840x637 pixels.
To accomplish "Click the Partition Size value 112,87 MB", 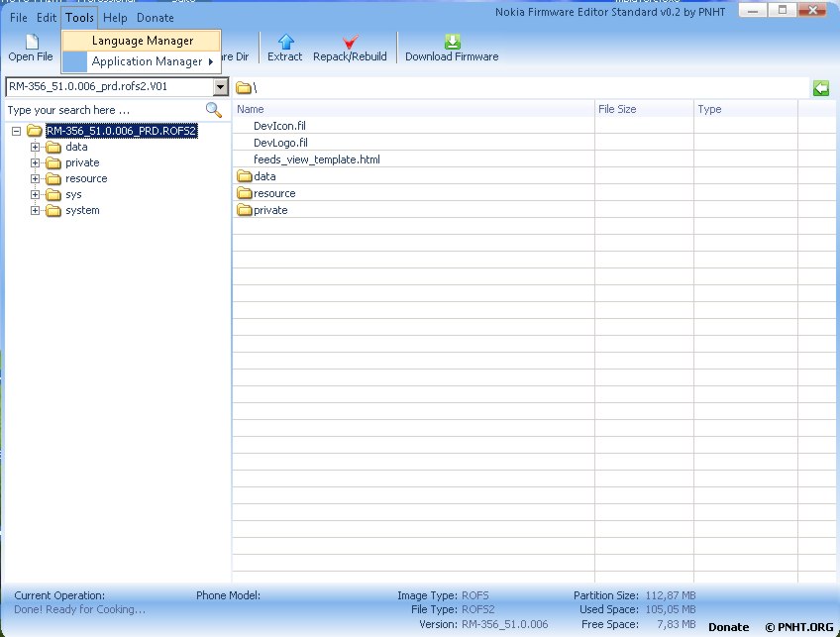I will pyautogui.click(x=671, y=595).
